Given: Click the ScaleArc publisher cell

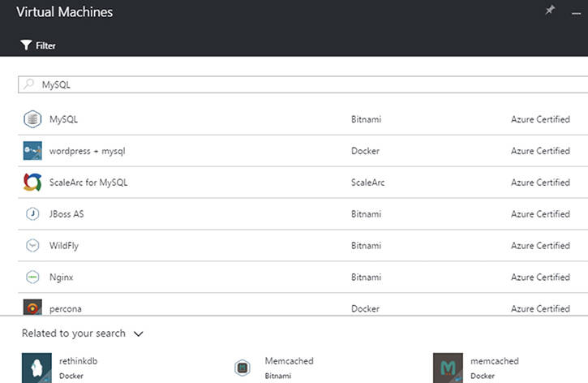Looking at the screenshot, I should [368, 183].
